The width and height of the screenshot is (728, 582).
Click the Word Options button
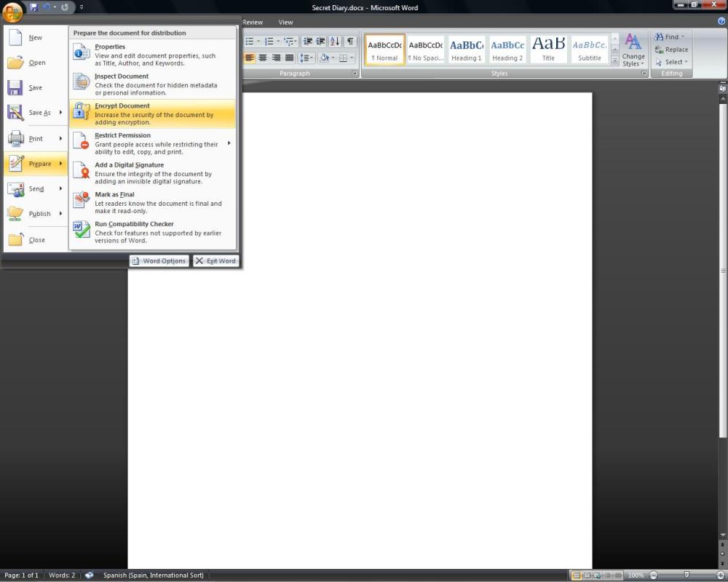[x=159, y=261]
